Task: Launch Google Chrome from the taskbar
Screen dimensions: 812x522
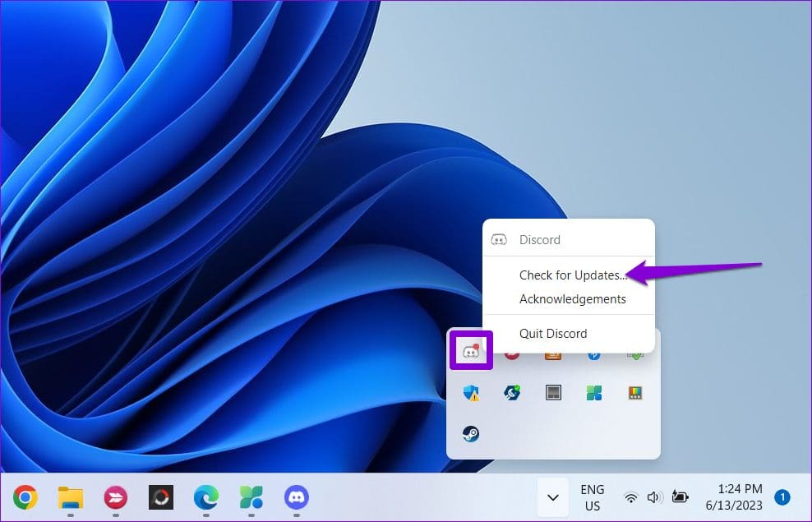Action: 25,497
